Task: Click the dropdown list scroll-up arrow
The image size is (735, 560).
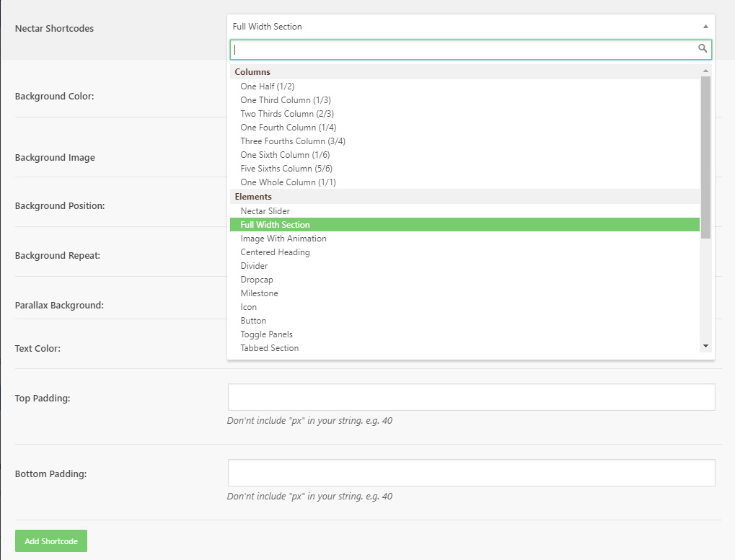Action: point(705,71)
